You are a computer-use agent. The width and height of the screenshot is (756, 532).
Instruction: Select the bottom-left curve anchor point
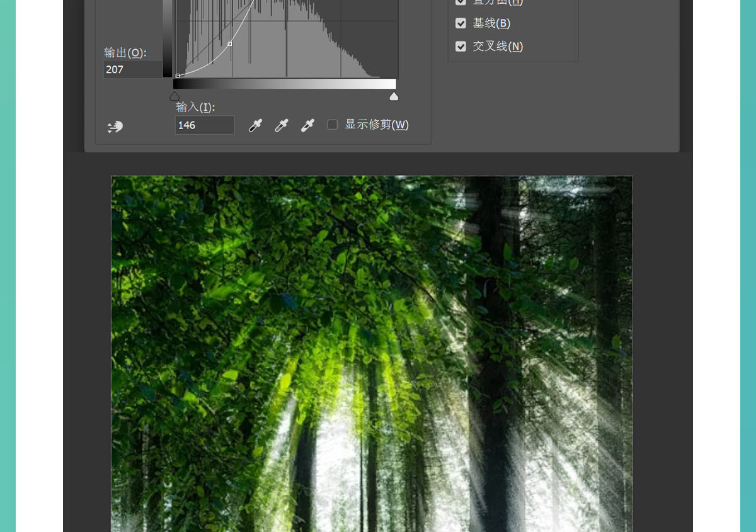tap(178, 76)
